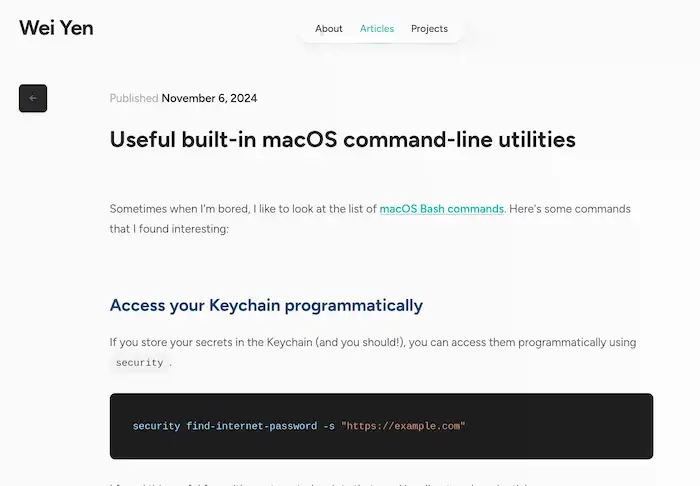Follow the macOS Bash commands link
The height and width of the screenshot is (486, 700).
[x=441, y=209]
